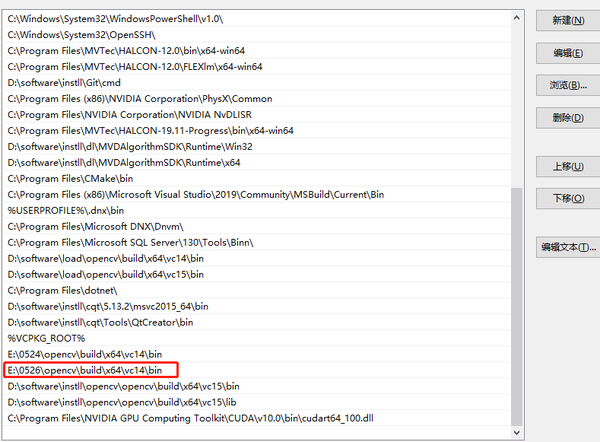Select the System32\OpenSSH\ path entry
Screen dimensions: 600x442
257,35
